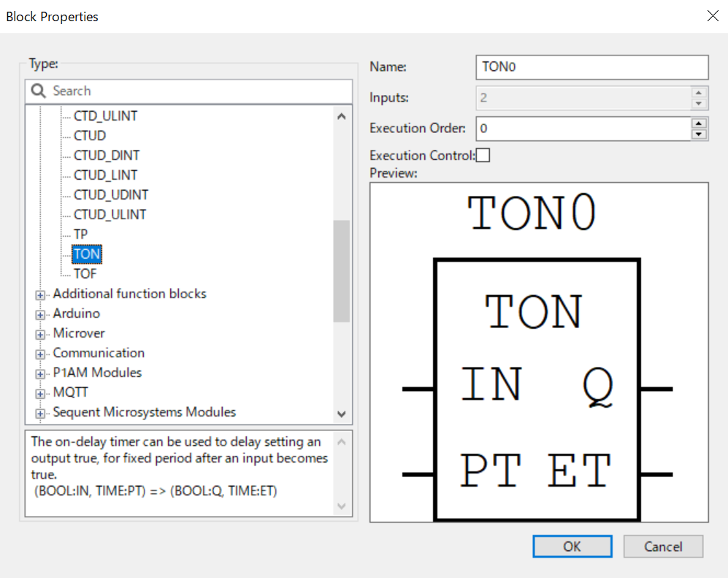728x578 pixels.
Task: Expand the Arduino tree node
Action: 40,314
